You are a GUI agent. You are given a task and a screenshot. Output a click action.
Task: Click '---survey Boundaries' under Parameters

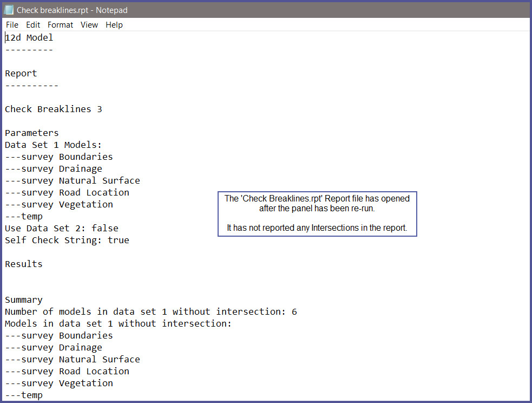58,157
